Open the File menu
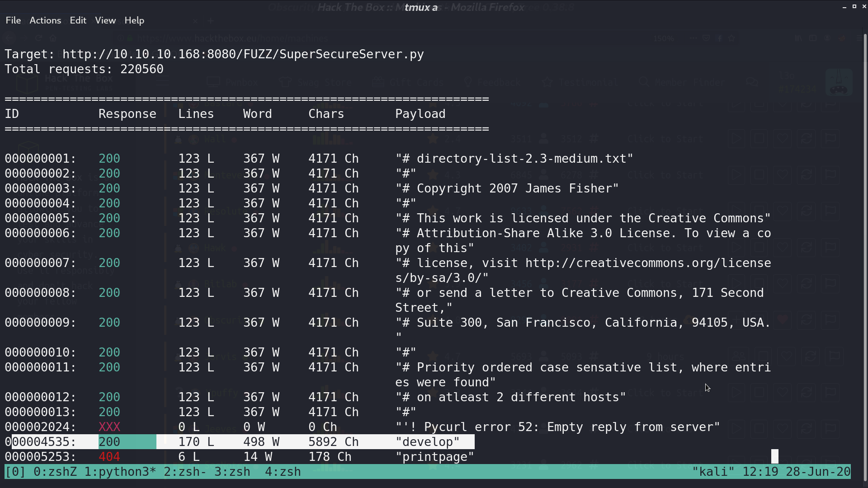This screenshot has width=868, height=488. coord(13,20)
